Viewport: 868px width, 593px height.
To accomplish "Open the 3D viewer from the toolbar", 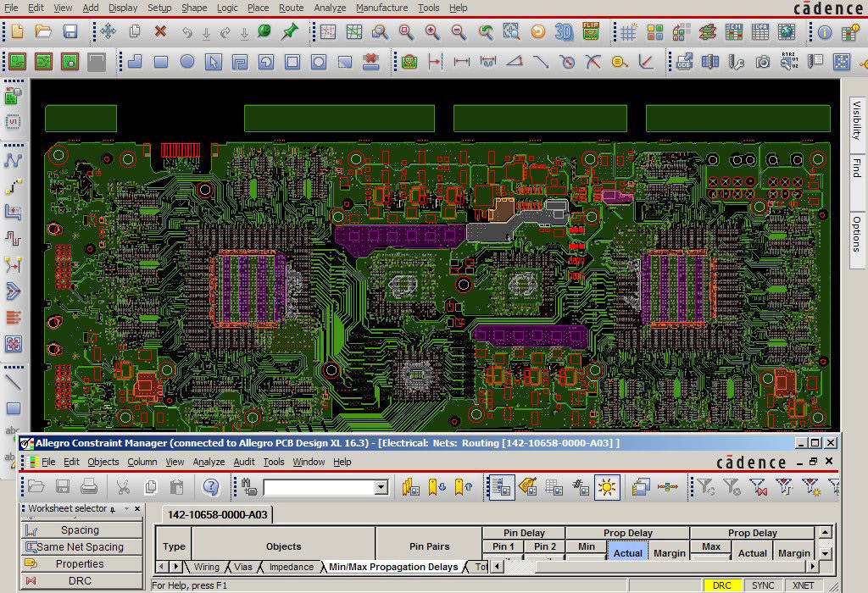I will click(x=564, y=32).
